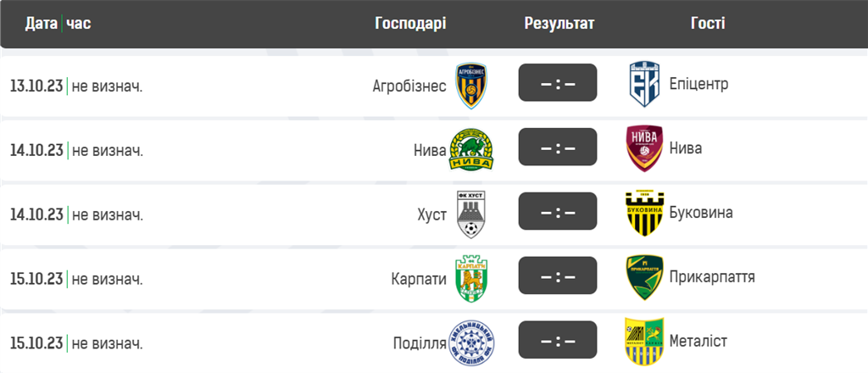This screenshot has width=868, height=373.
Task: Click the Podillia club crest
Action: (471, 342)
